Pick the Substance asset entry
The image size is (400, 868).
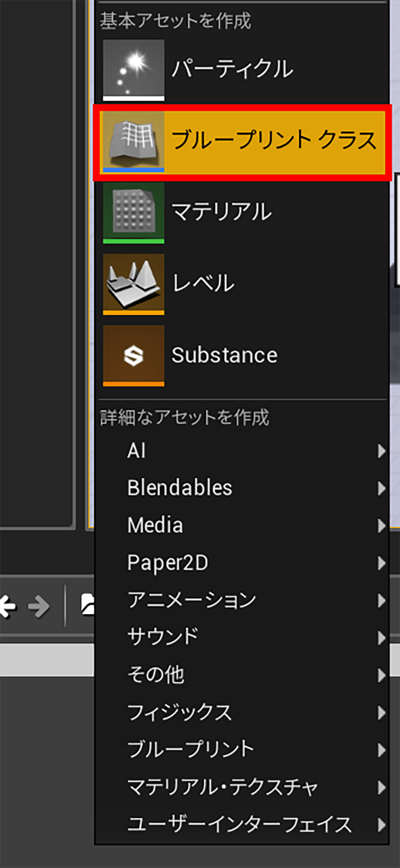point(242,356)
